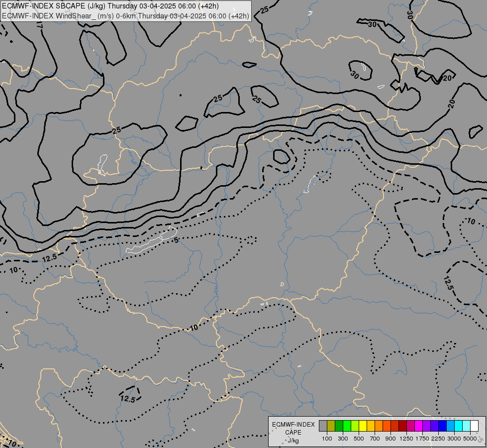Image resolution: width=487 pixels, height=448 pixels.
Task: Click the legend value 700
Action: [x=375, y=439]
